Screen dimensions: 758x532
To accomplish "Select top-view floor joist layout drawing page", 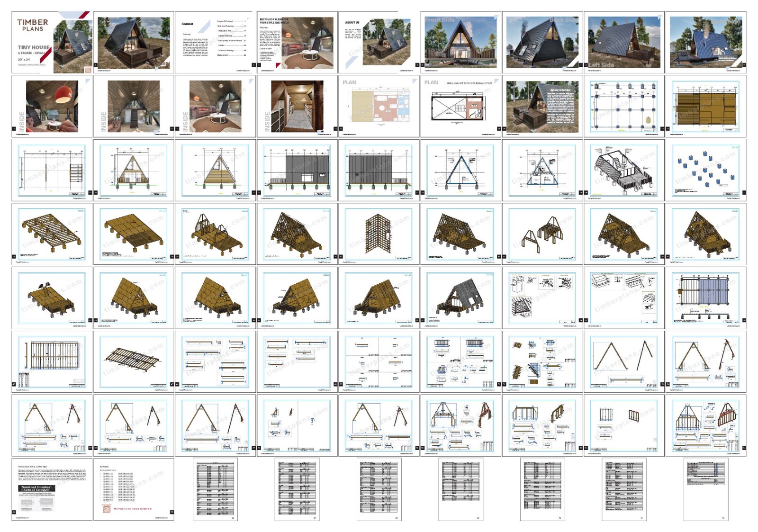I will (x=52, y=362).
